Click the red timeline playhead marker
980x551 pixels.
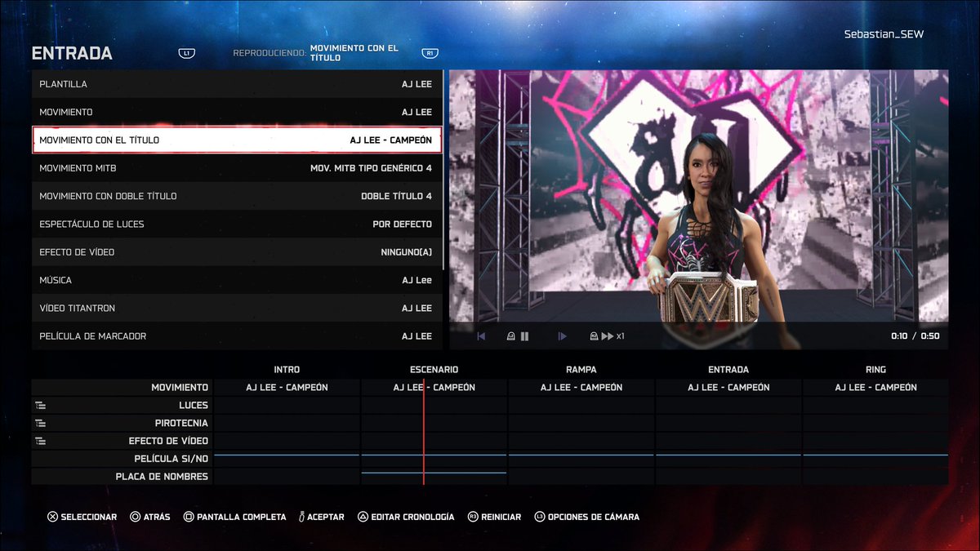click(x=423, y=433)
